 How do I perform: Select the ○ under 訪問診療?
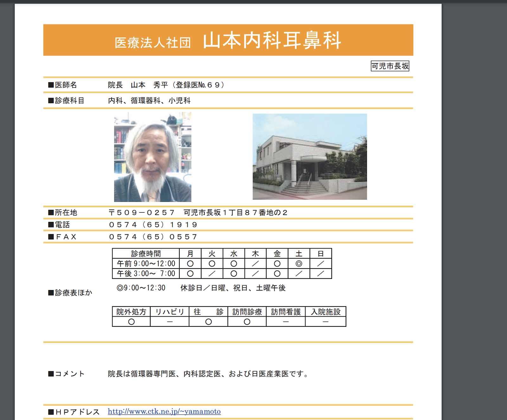click(247, 321)
